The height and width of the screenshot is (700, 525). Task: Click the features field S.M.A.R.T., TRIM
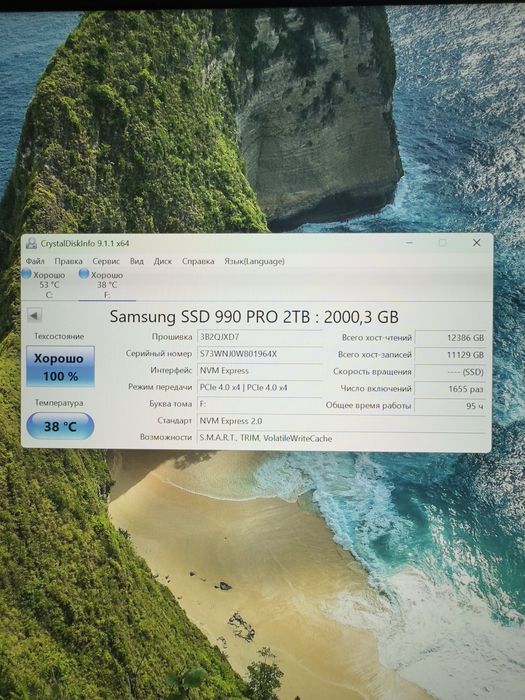[x=342, y=438]
